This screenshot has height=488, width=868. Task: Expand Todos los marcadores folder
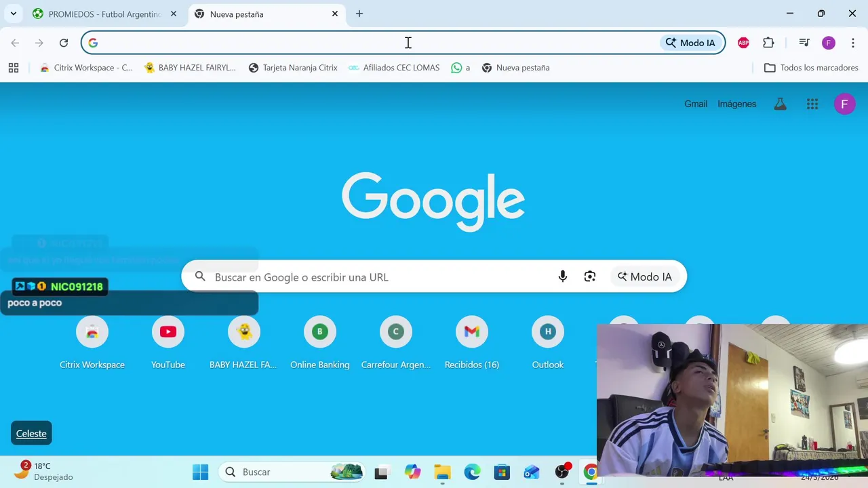pyautogui.click(x=811, y=68)
